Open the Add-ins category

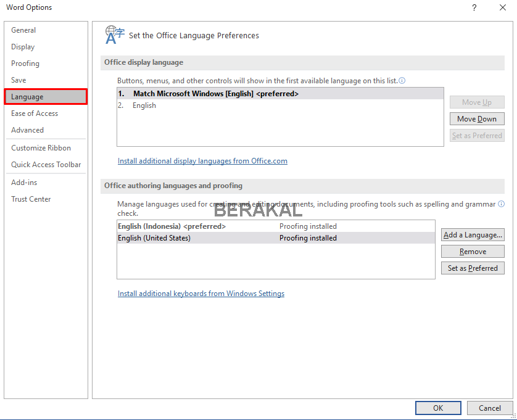(46, 183)
